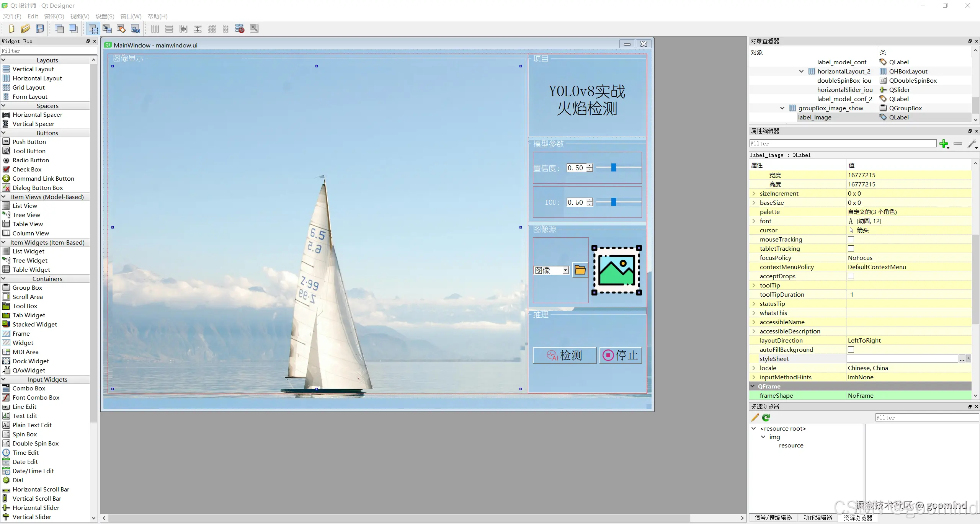
Task: Click the reload resources green icon
Action: pyautogui.click(x=766, y=418)
